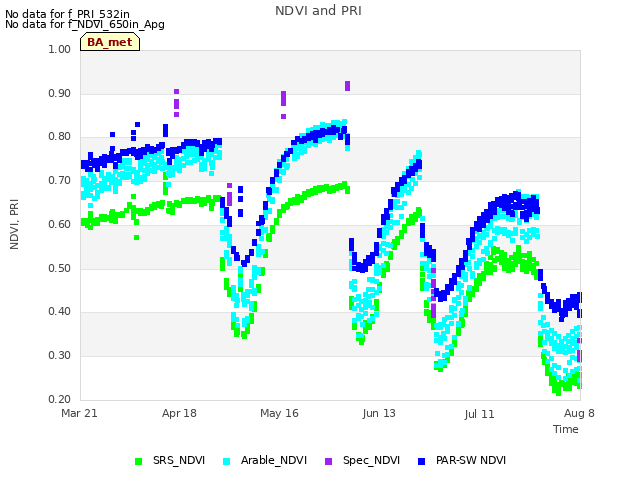Select the SRS_NDVI legend label

179,460
